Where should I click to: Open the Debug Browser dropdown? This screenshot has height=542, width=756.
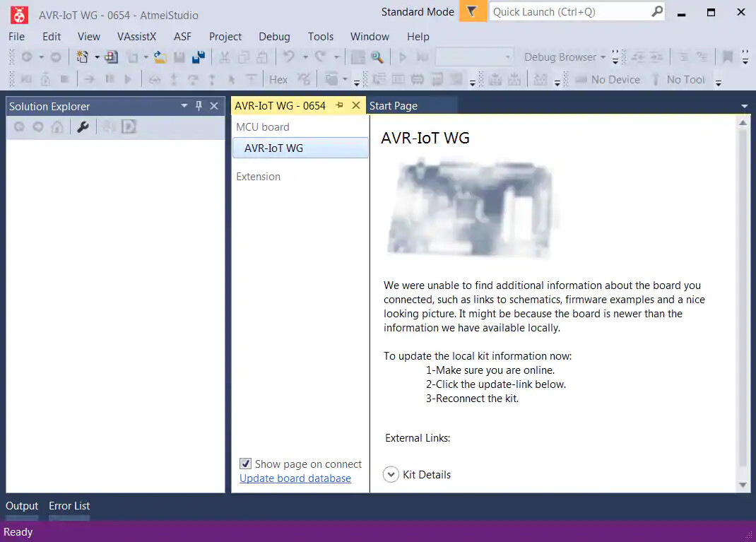click(565, 57)
